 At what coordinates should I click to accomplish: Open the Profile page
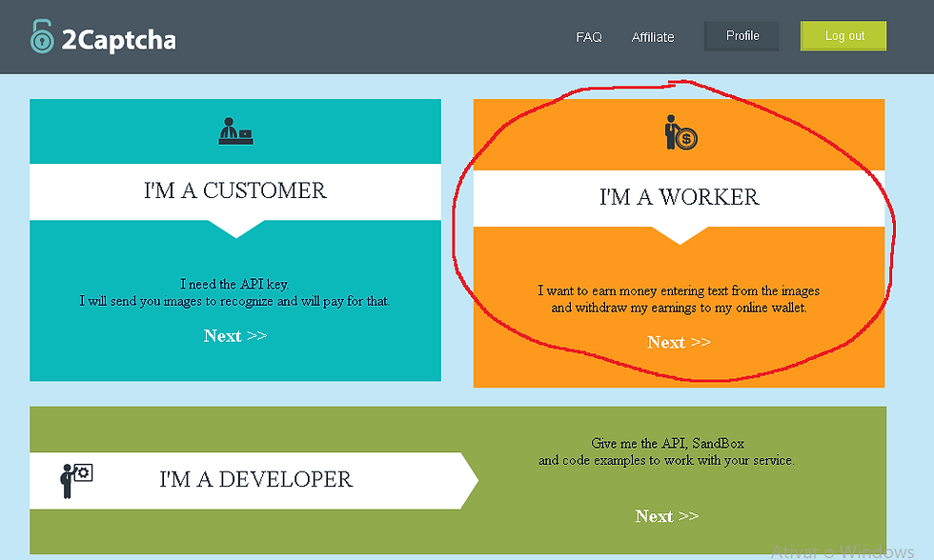pyautogui.click(x=741, y=35)
